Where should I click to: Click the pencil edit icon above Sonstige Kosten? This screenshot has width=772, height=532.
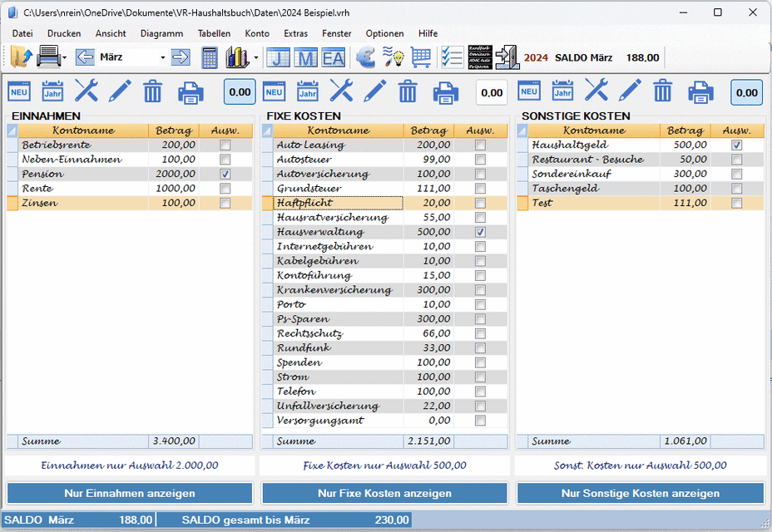pos(629,91)
